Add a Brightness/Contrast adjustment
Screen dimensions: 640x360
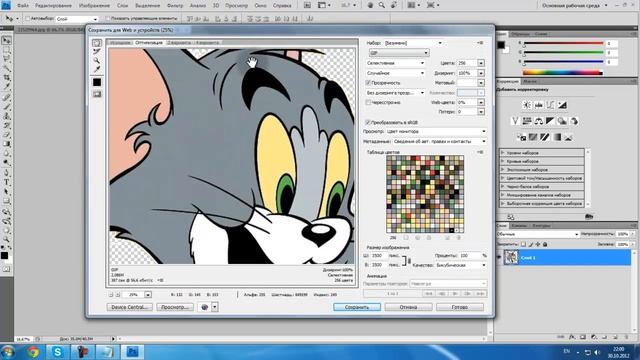527,105
